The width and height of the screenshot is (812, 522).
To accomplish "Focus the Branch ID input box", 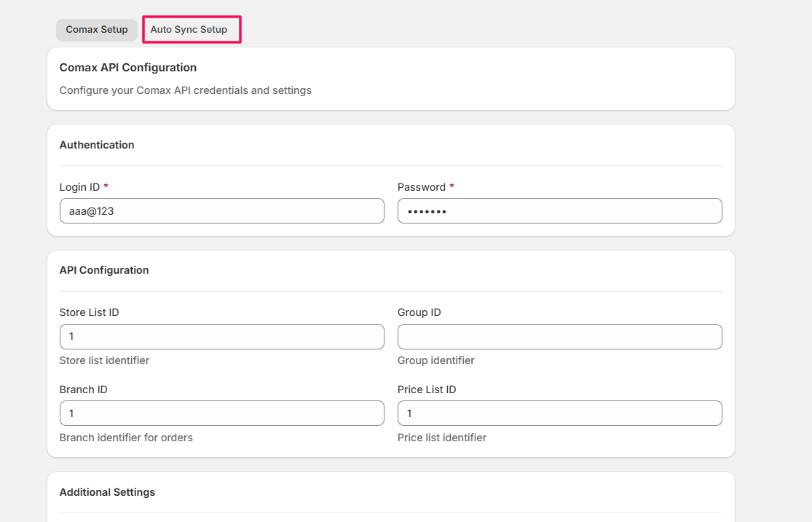I will [x=221, y=413].
